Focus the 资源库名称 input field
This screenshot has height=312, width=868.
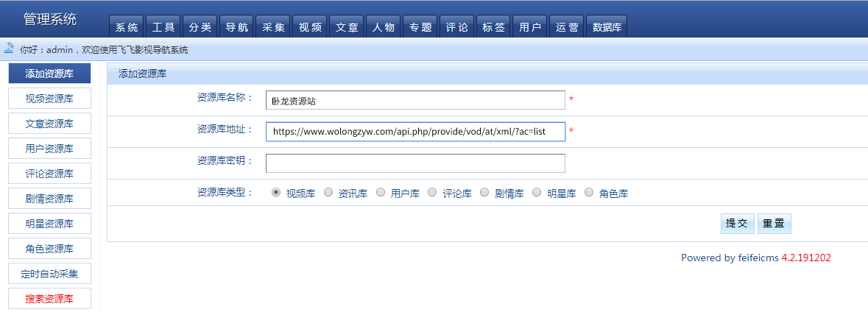coord(415,100)
